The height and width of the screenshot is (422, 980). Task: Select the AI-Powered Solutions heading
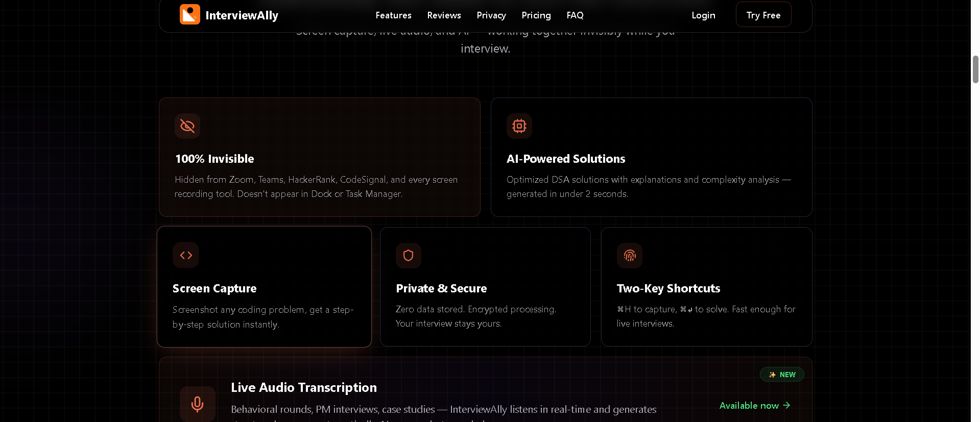566,159
